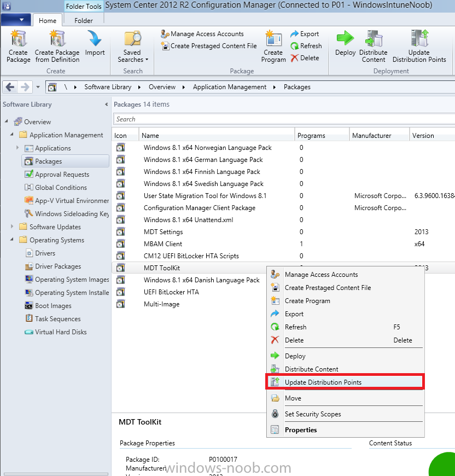
Task: Click Packages in the breadcrumb
Action: pos(297,87)
